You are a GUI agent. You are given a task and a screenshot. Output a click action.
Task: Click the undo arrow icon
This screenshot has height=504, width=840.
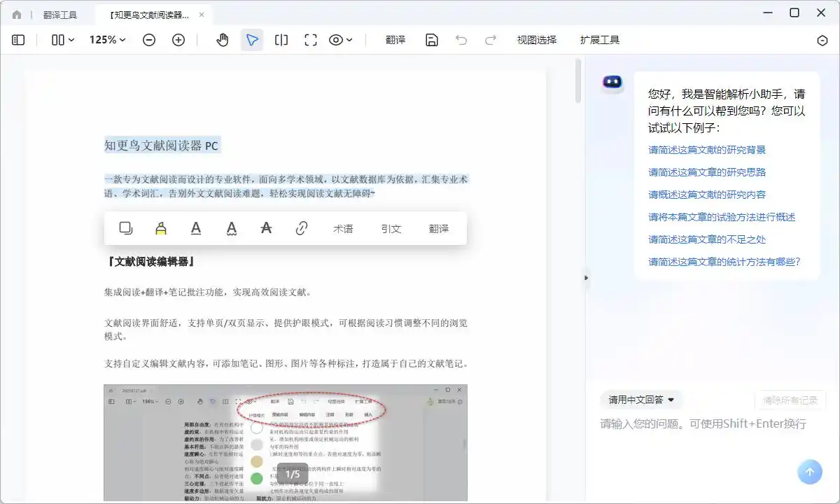click(461, 40)
